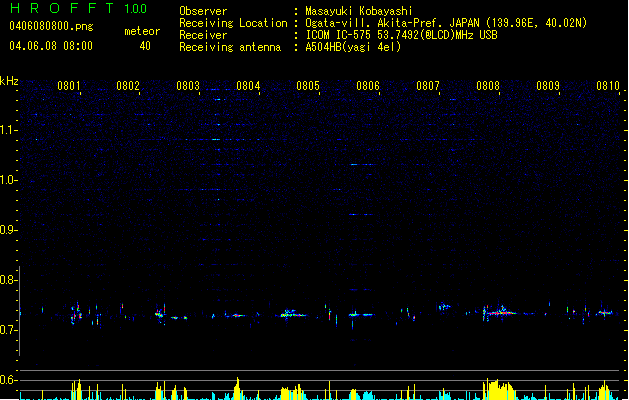The image size is (629, 400).
Task: Click the observer name Masayuki Kobayashi
Action: [358, 11]
